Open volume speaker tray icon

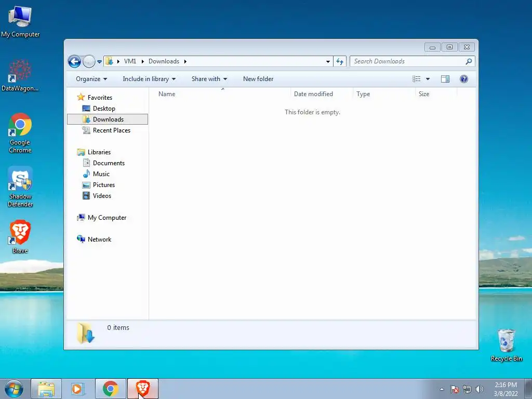(479, 390)
